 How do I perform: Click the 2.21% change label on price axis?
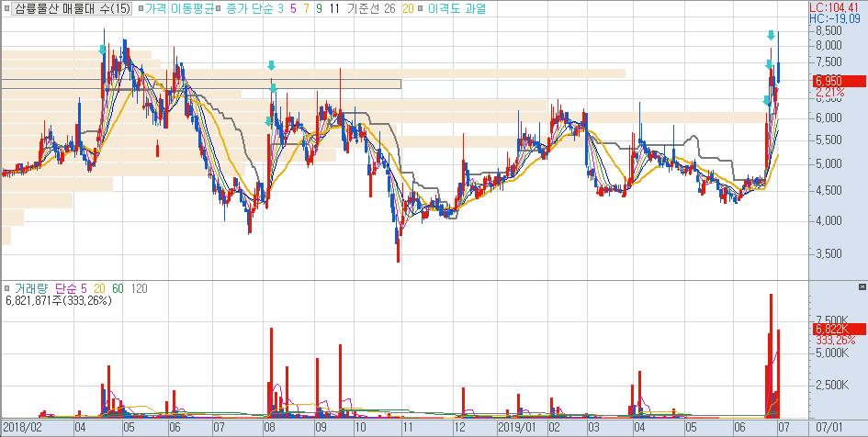[829, 92]
